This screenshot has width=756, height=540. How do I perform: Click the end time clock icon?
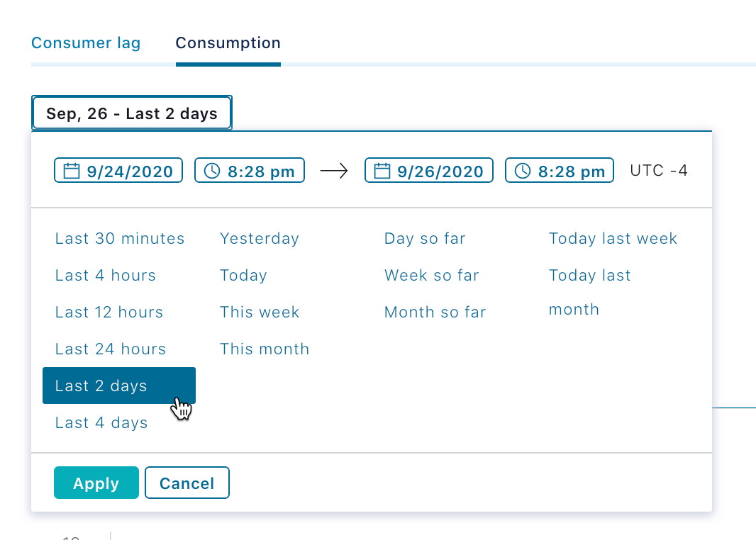point(523,171)
